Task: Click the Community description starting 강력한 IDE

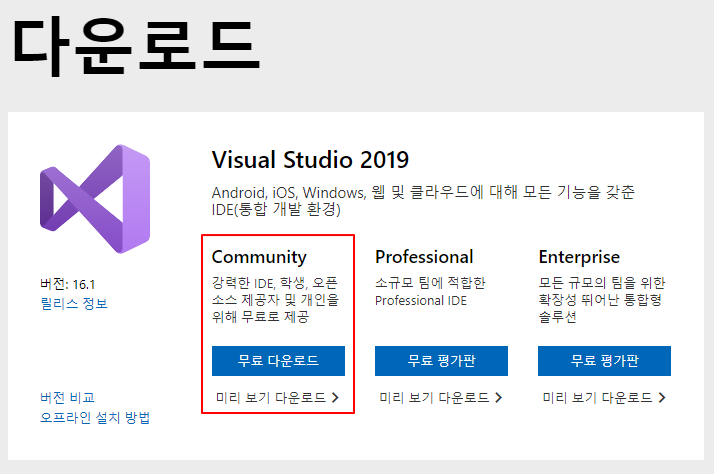Action: (275, 300)
